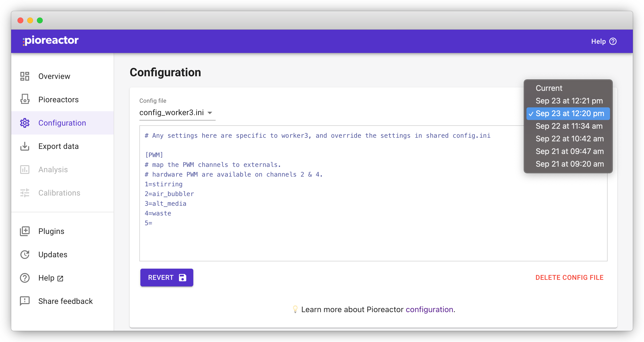The image size is (644, 342).
Task: Click the line 5=
Action: point(149,223)
